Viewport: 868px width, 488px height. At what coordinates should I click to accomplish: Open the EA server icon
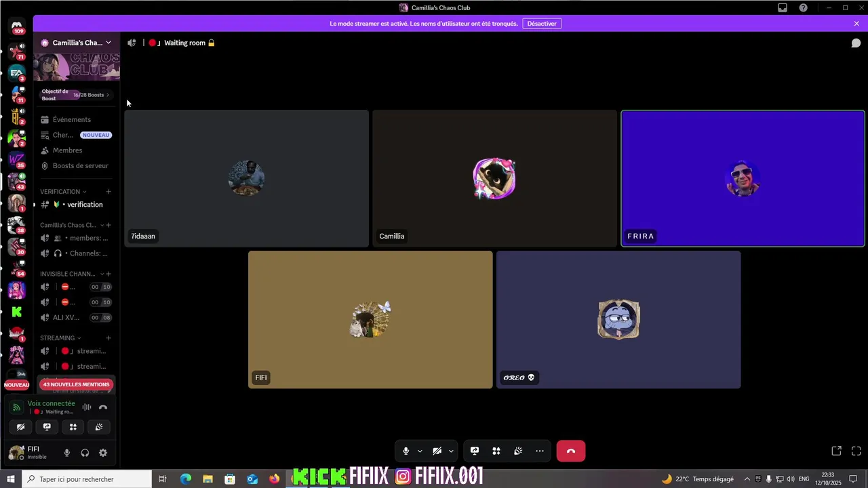(x=17, y=73)
